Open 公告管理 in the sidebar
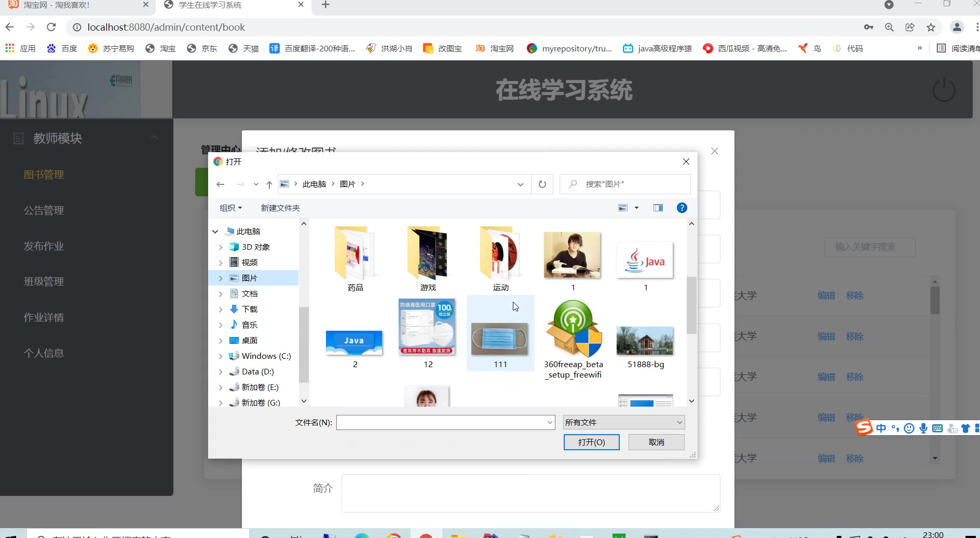 pos(44,210)
